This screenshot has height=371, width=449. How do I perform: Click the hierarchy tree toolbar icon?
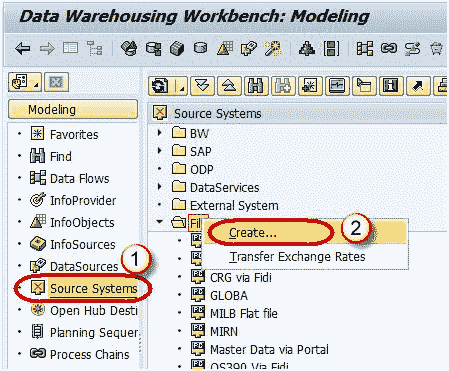[x=95, y=48]
